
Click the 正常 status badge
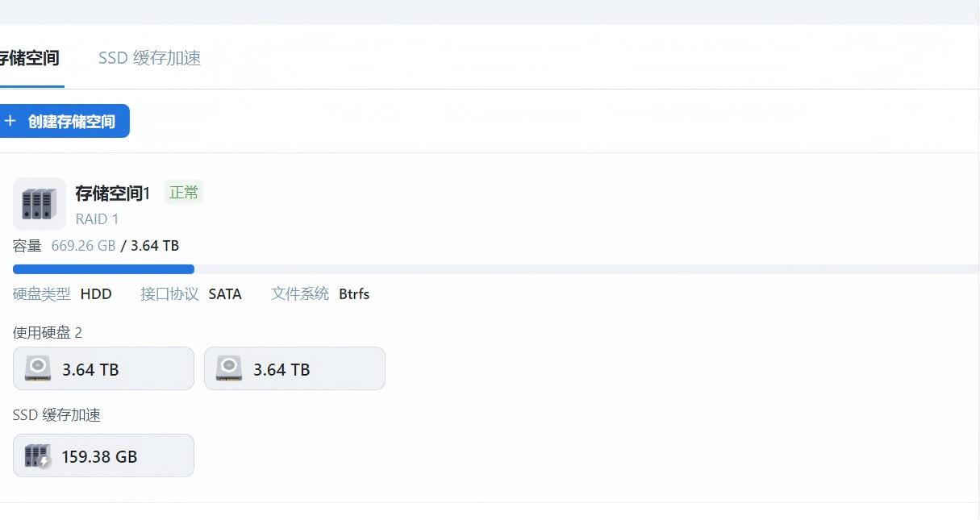tap(184, 193)
